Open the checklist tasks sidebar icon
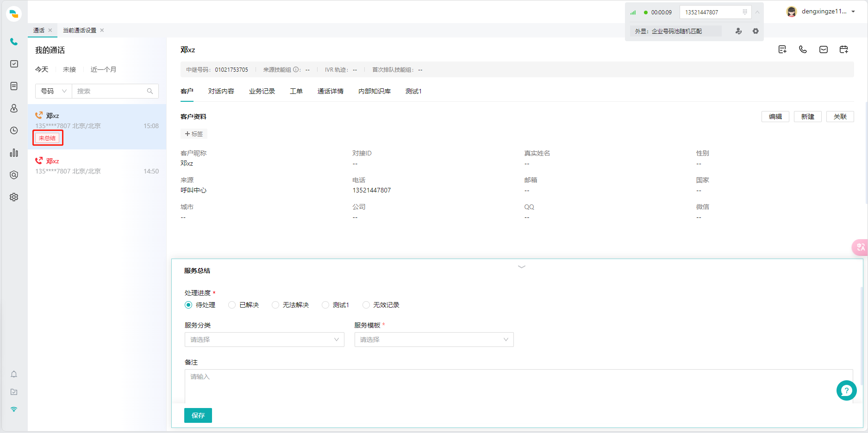 [x=14, y=64]
